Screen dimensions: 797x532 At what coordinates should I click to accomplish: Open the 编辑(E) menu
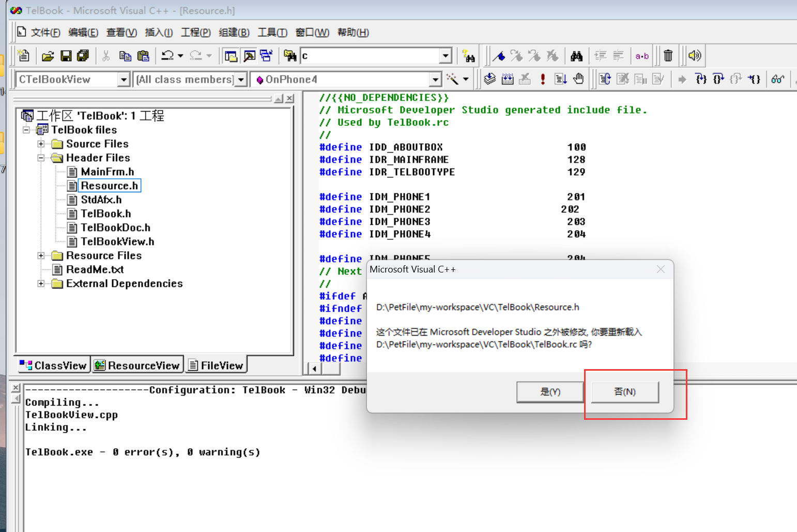(x=83, y=33)
